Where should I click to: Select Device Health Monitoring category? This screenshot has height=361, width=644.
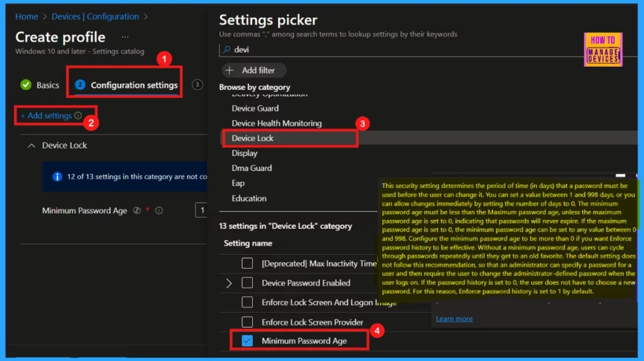click(x=277, y=123)
